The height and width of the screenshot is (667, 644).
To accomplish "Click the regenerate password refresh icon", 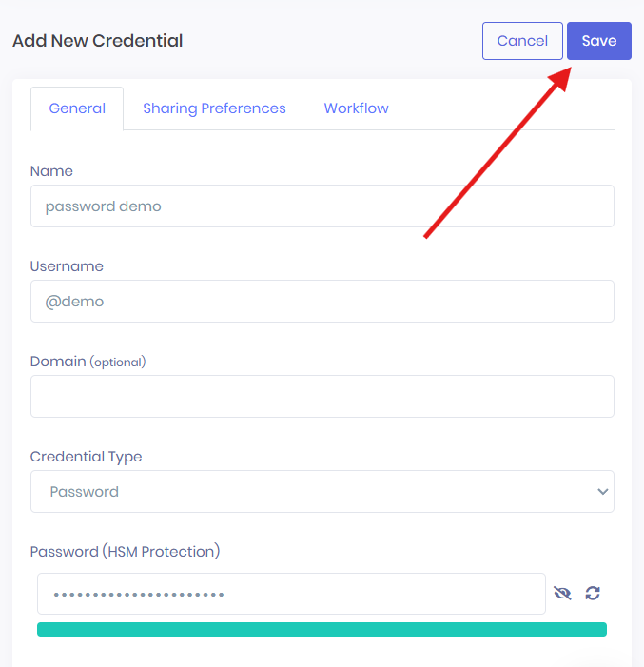I will [x=593, y=594].
